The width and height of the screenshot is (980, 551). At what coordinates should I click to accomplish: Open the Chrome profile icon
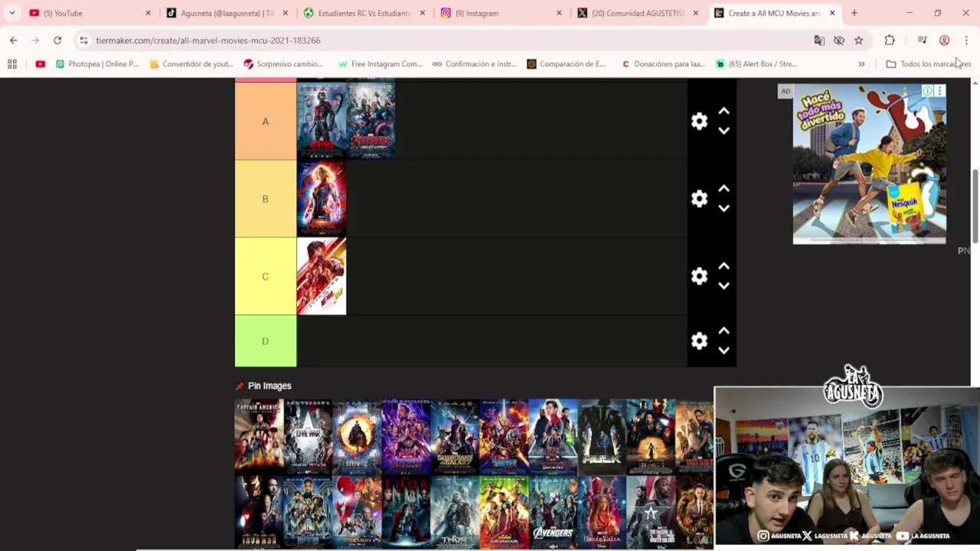pyautogui.click(x=945, y=41)
